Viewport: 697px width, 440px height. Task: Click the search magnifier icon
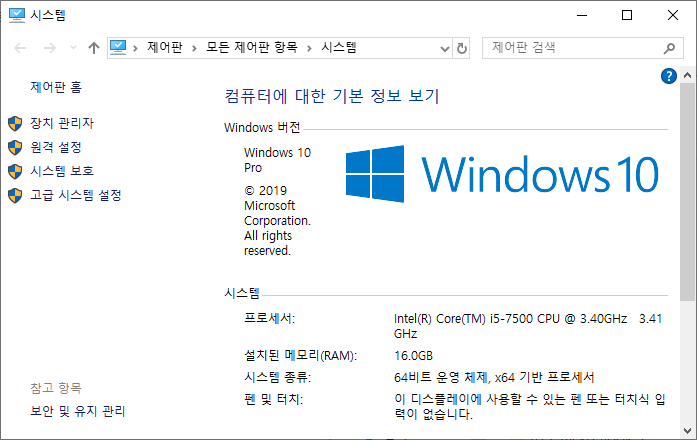pos(669,48)
